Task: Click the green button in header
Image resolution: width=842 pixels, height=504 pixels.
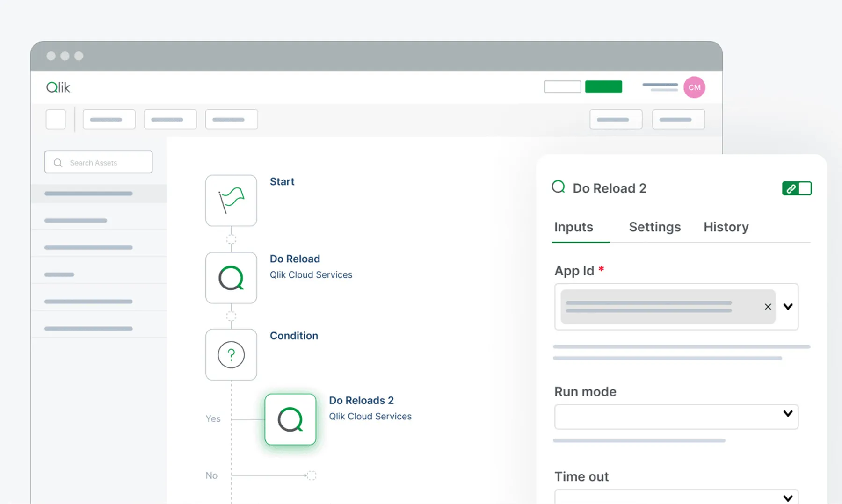Action: tap(603, 86)
